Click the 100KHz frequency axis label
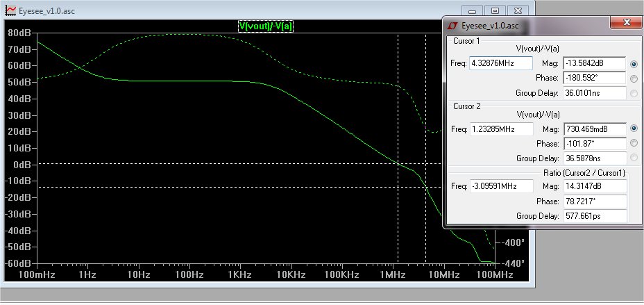 342,274
